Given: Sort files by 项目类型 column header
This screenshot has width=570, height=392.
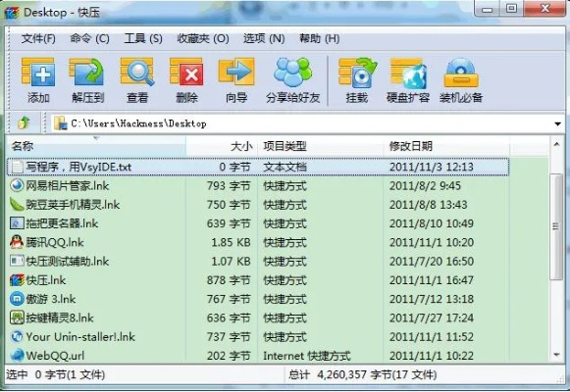Looking at the screenshot, I should click(x=320, y=146).
